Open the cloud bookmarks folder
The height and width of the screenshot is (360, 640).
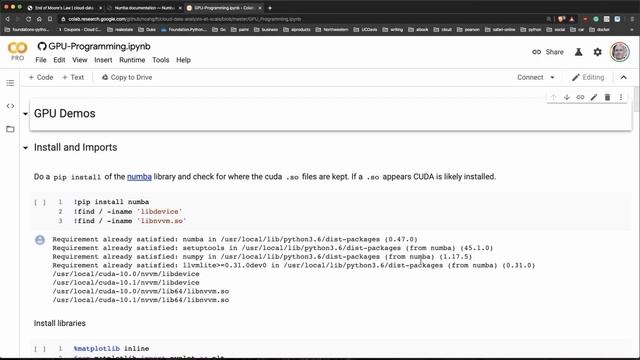point(443,29)
